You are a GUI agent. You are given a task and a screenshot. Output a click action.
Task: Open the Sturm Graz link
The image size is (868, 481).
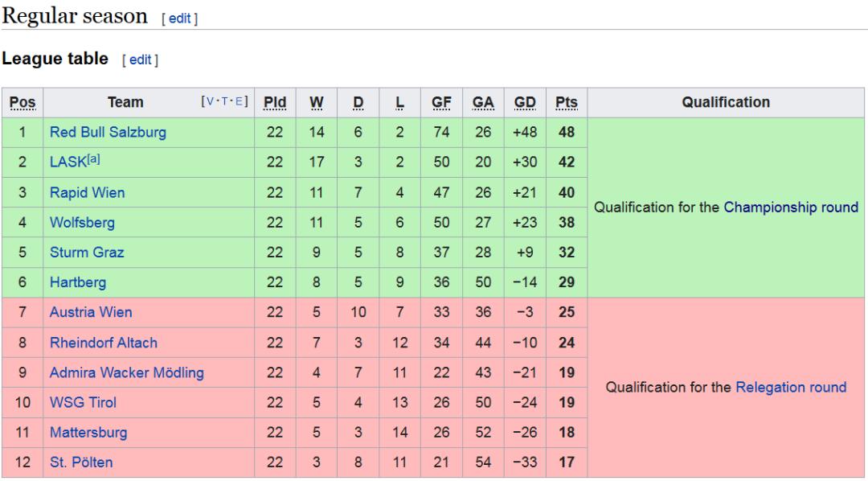[x=87, y=253]
